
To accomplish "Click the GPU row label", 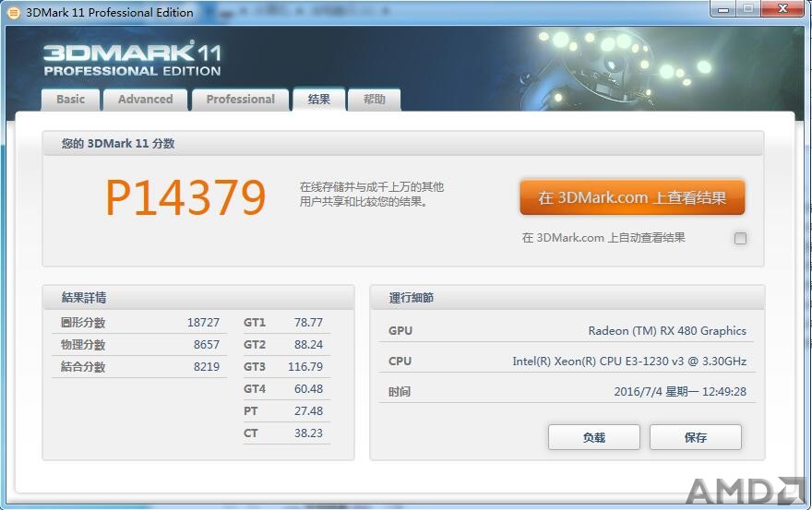I will pos(400,331).
